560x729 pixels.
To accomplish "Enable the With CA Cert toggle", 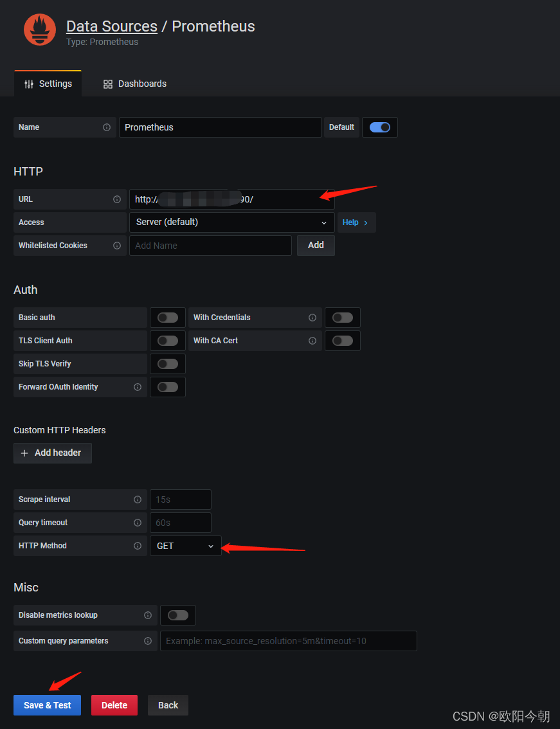I will point(342,341).
